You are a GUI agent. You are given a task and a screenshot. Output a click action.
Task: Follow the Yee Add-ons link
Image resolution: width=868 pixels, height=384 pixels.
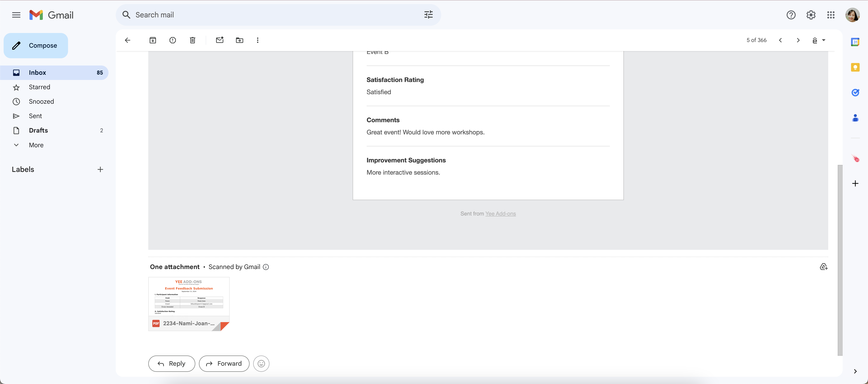pyautogui.click(x=500, y=213)
